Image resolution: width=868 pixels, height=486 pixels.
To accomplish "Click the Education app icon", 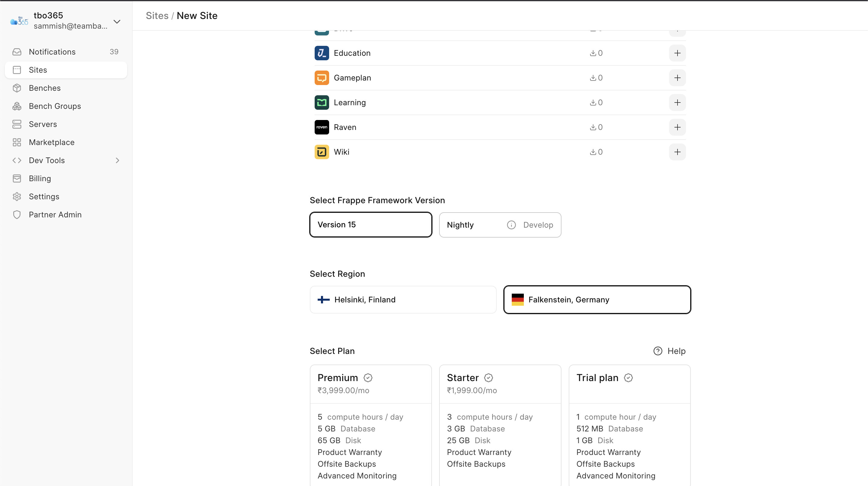I will tap(322, 53).
